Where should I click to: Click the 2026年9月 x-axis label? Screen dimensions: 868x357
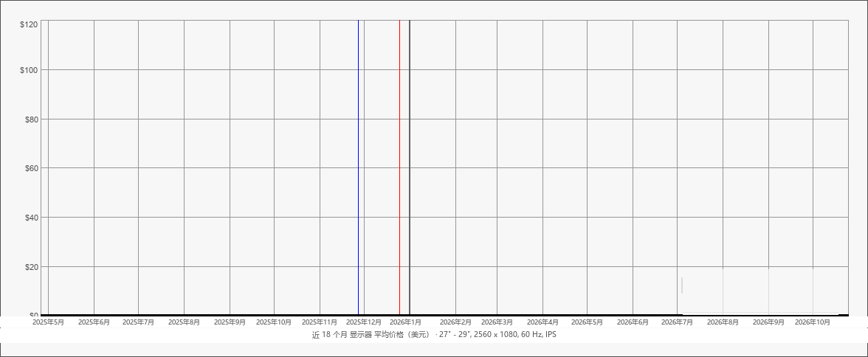coord(768,322)
